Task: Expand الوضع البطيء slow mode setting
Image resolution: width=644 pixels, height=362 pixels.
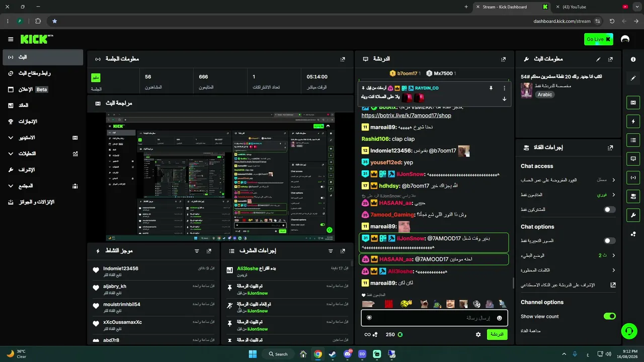Action: (x=568, y=255)
